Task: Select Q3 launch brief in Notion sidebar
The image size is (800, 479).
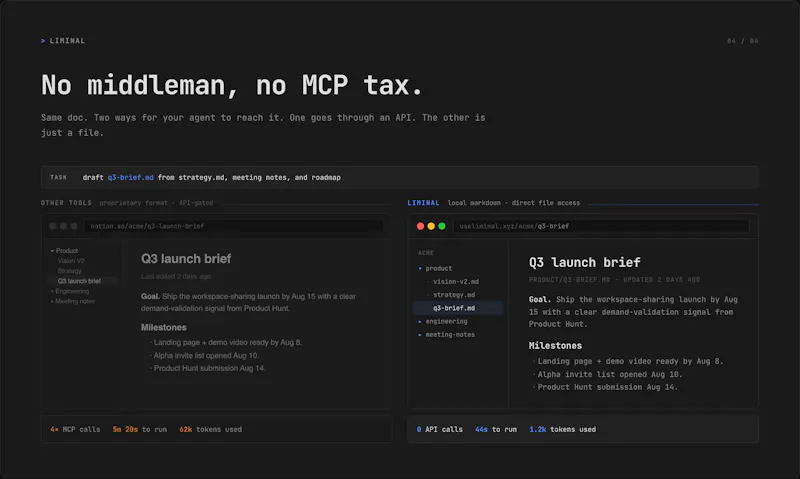Action: 82,281
